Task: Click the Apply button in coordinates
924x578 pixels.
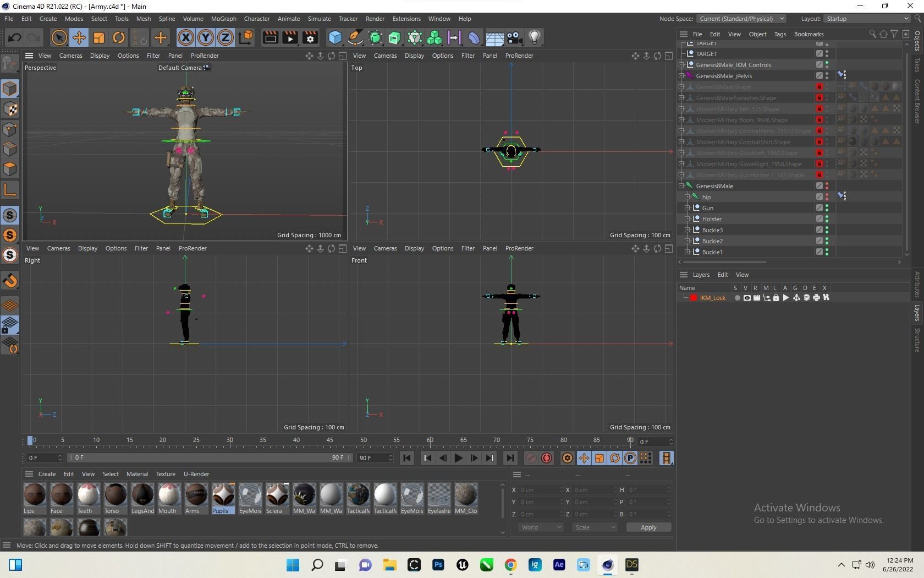Action: [648, 527]
